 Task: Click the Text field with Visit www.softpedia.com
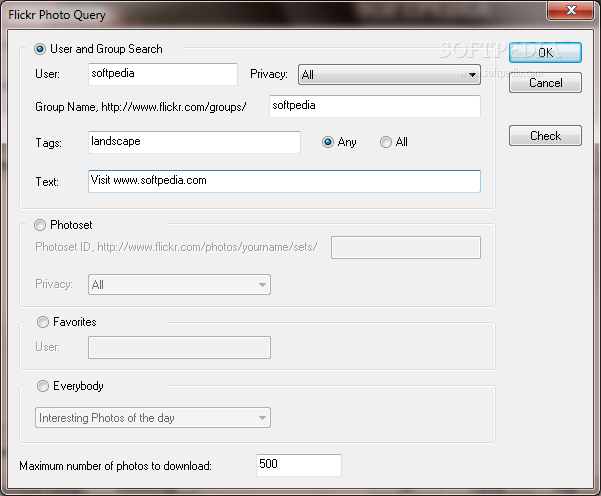(x=284, y=181)
